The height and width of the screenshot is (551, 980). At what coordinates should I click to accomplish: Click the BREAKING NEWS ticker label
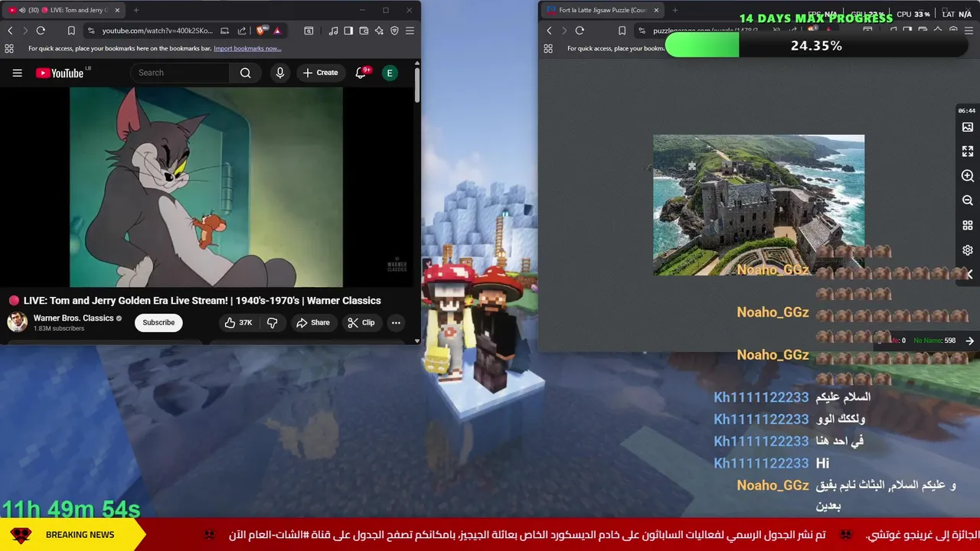pyautogui.click(x=80, y=535)
